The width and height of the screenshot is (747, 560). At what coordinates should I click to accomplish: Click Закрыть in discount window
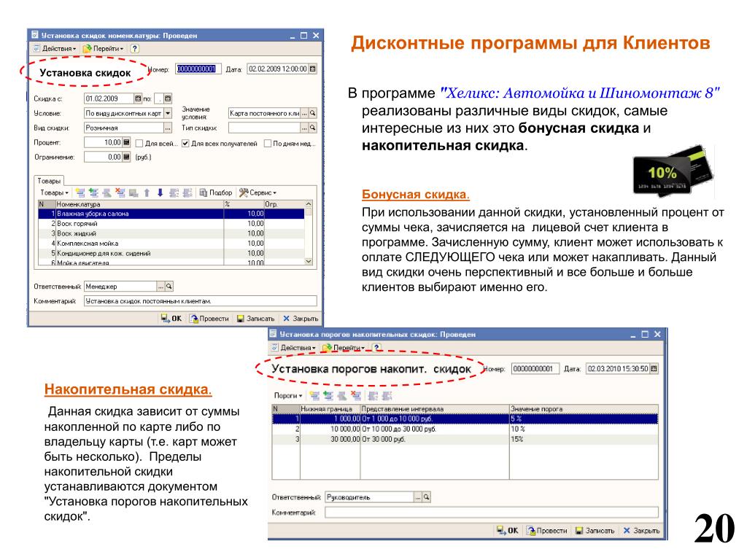point(301,318)
